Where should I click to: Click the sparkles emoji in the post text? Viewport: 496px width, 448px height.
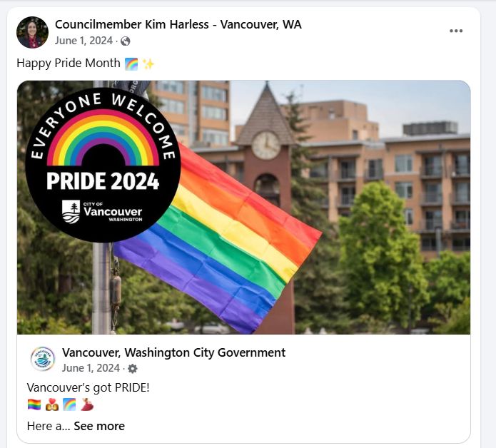148,64
